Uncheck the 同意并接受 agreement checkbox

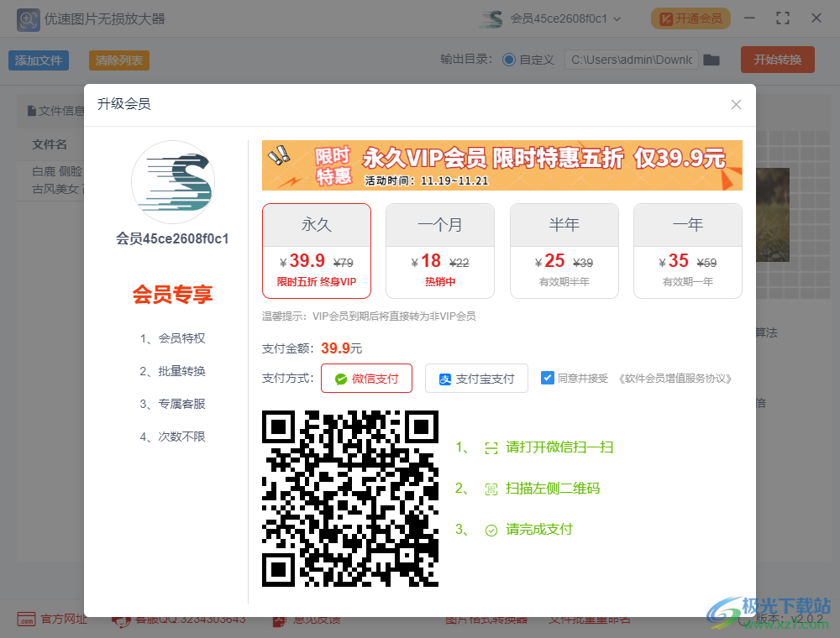point(548,378)
